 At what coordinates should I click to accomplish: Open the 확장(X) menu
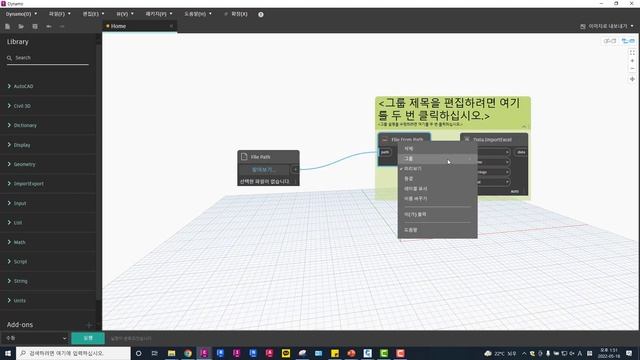[x=236, y=14]
